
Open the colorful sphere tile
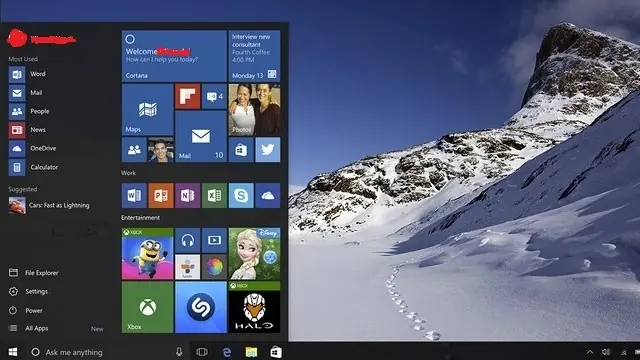click(214, 267)
